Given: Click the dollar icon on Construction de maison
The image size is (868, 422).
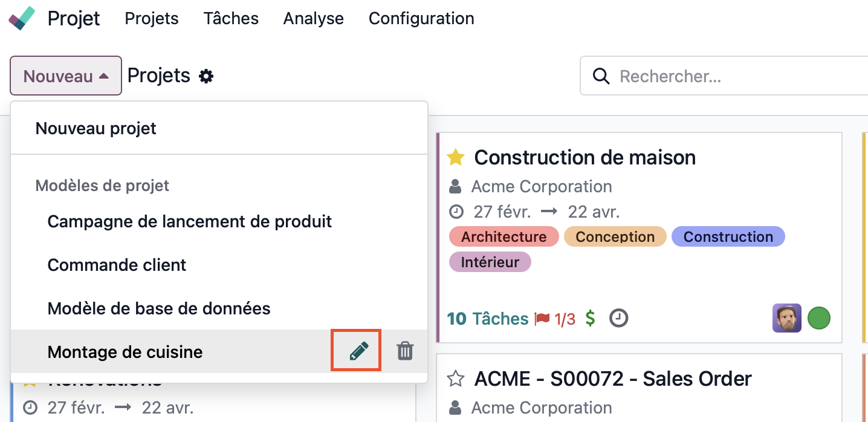Looking at the screenshot, I should pyautogui.click(x=591, y=318).
